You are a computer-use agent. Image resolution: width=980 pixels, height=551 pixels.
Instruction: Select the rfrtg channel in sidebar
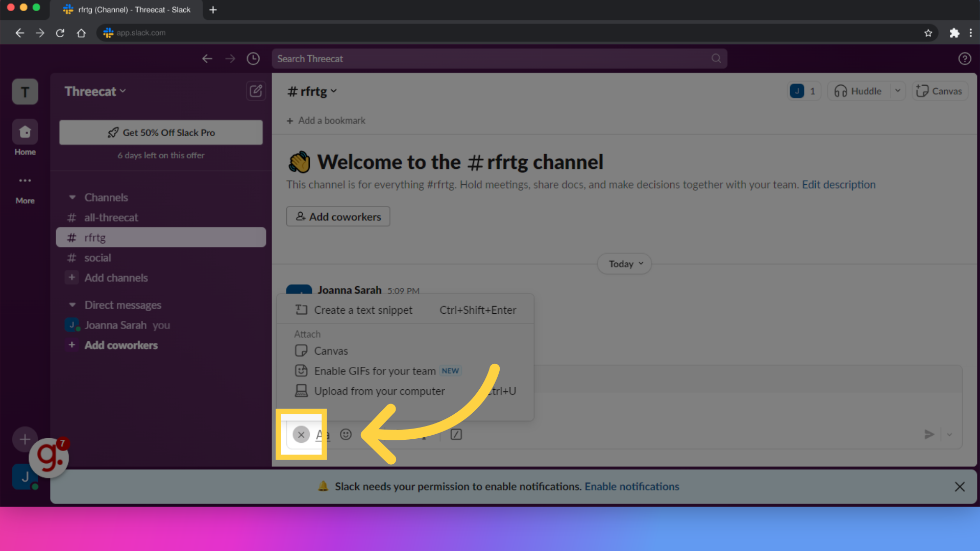[x=161, y=237]
